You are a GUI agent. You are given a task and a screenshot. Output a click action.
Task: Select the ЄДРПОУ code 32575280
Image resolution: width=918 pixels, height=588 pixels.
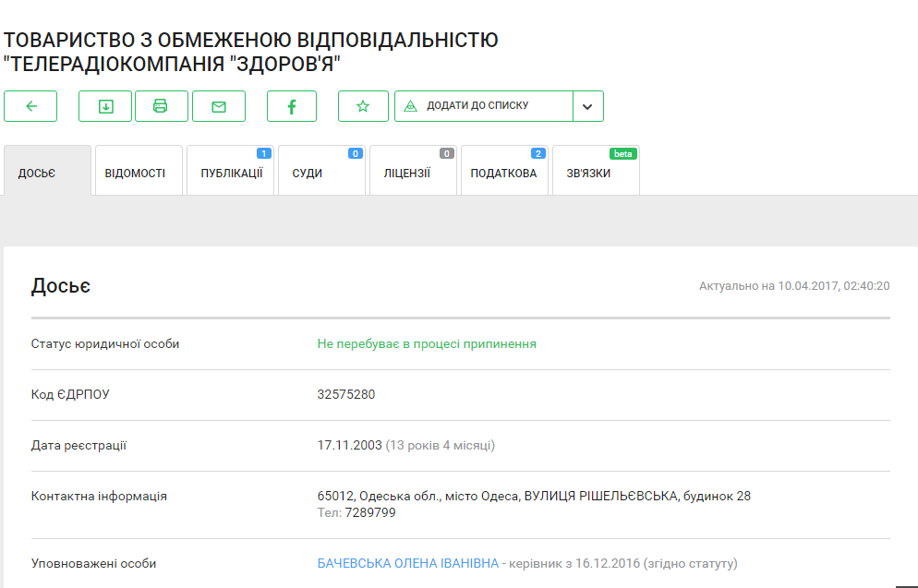(x=346, y=394)
